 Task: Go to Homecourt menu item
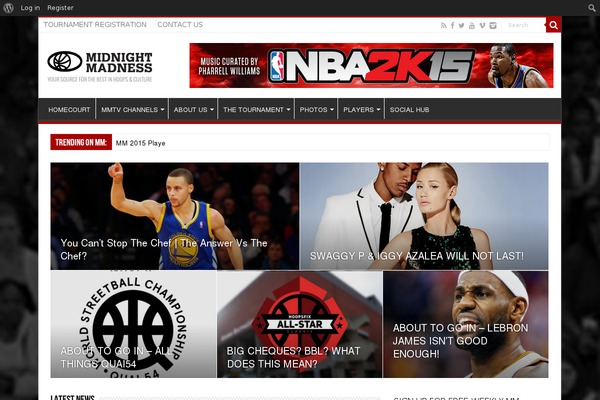click(69, 109)
